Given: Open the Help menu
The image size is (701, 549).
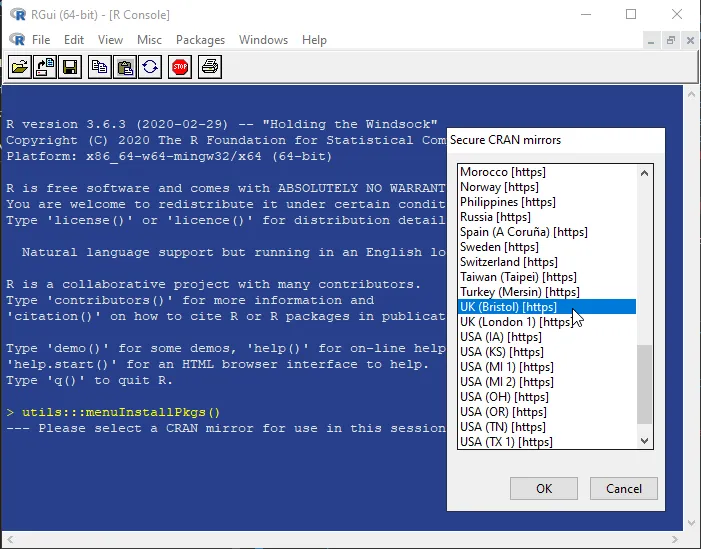Looking at the screenshot, I should pyautogui.click(x=314, y=40).
